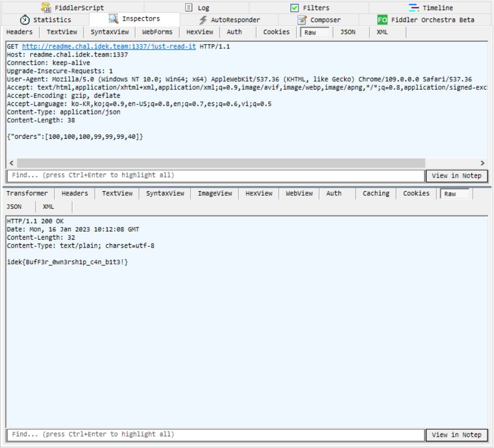
Task: Select the Inspectors tab
Action: (x=135, y=19)
